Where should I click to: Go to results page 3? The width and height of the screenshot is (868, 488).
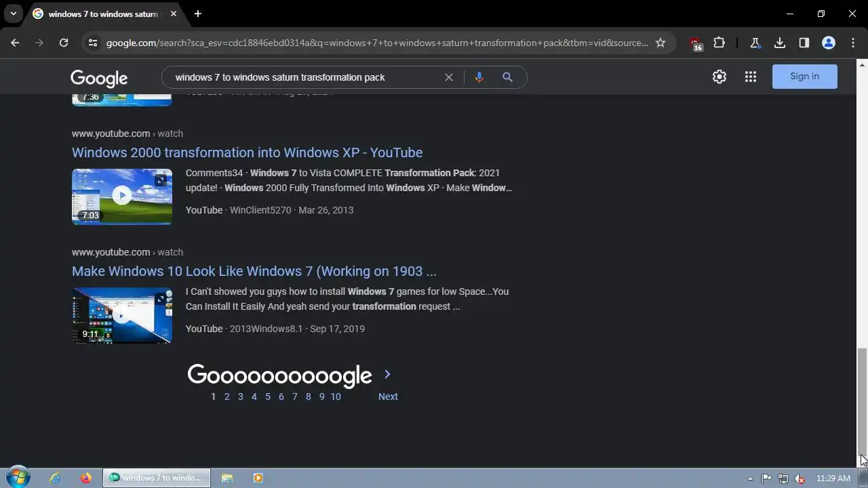pyautogui.click(x=240, y=396)
